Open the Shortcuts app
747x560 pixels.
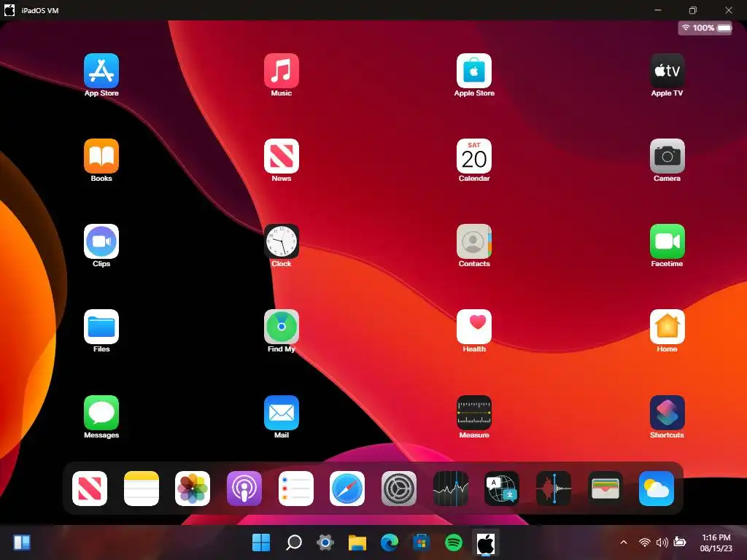click(x=667, y=413)
